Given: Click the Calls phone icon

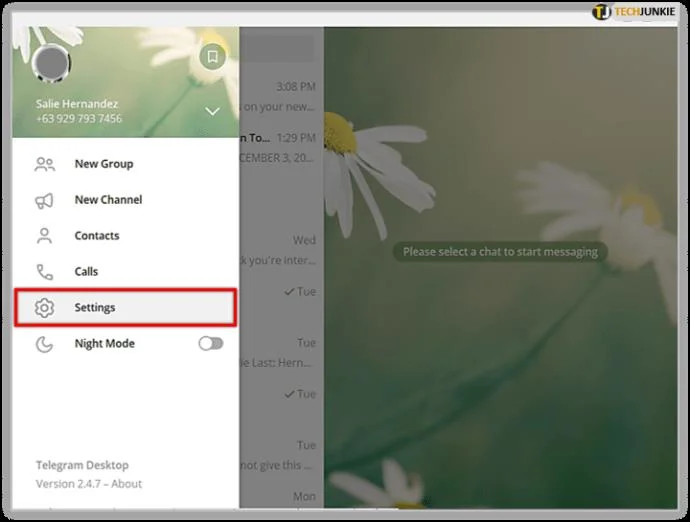Looking at the screenshot, I should click(44, 272).
